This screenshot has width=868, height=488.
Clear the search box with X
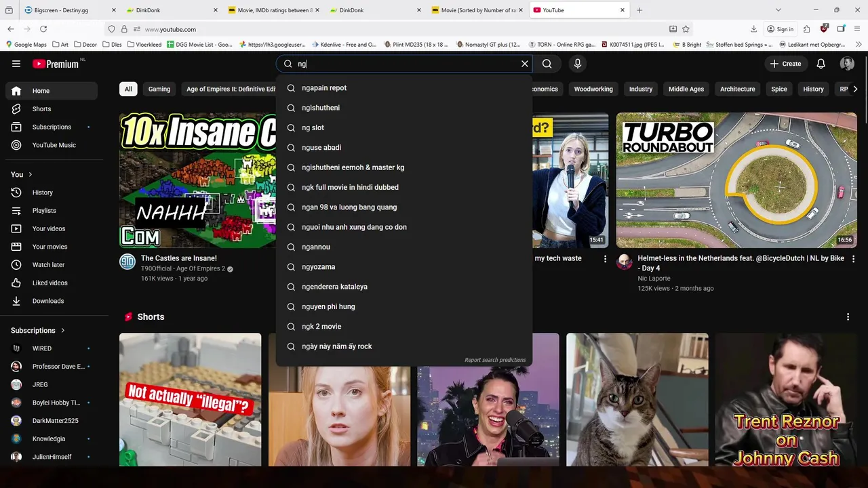coord(524,64)
